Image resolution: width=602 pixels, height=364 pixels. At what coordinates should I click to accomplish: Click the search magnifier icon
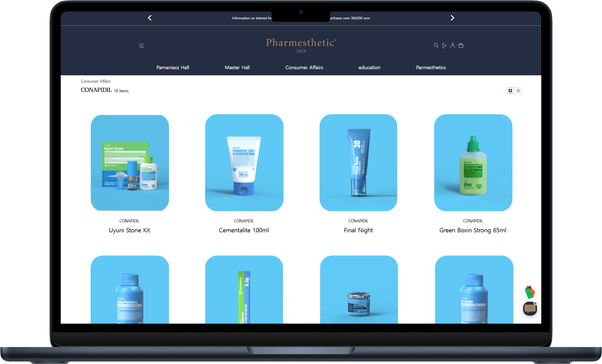436,45
